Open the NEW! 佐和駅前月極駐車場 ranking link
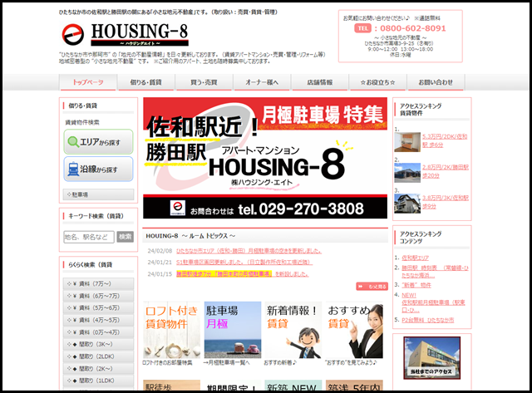This screenshot has width=532, height=393. click(433, 302)
